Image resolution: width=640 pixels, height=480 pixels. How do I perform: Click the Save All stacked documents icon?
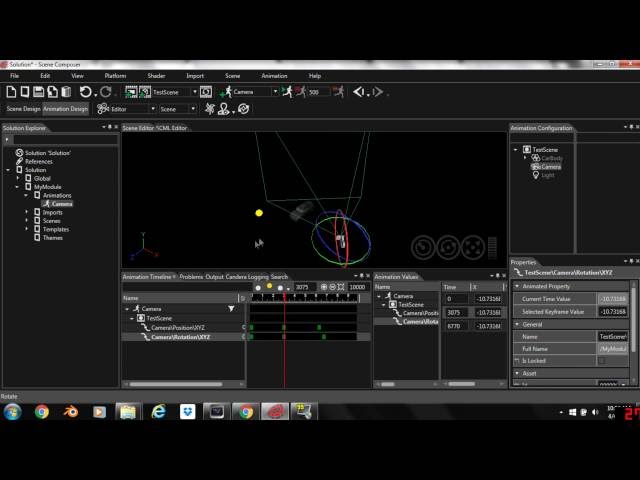coord(52,92)
